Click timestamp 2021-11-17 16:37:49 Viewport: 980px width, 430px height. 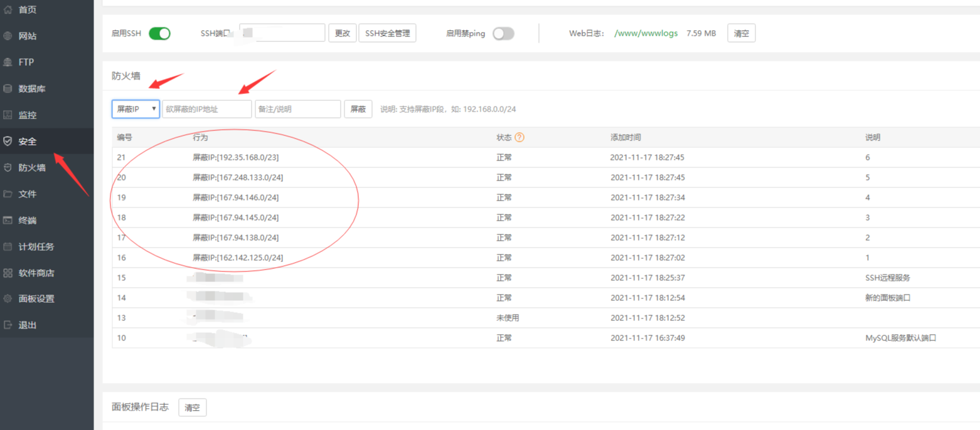[x=647, y=338]
